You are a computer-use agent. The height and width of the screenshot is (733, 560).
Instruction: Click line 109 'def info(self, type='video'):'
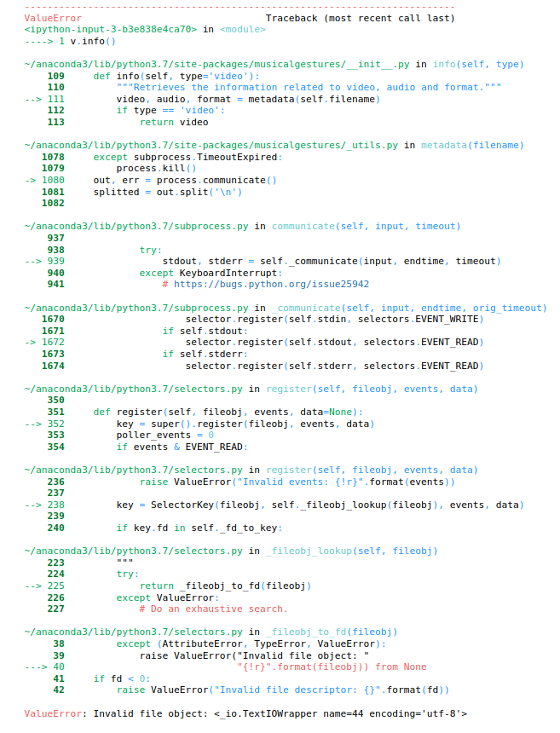pyautogui.click(x=176, y=76)
